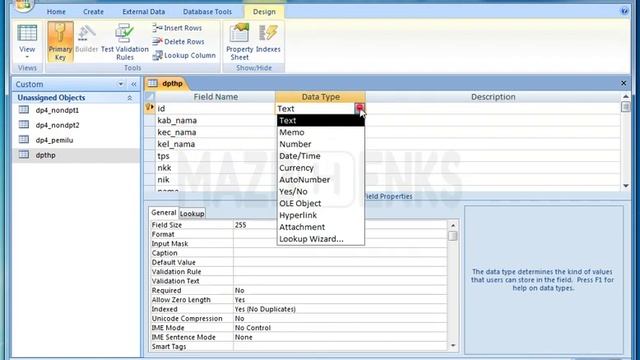Toggle the Primary Key button

tap(60, 42)
